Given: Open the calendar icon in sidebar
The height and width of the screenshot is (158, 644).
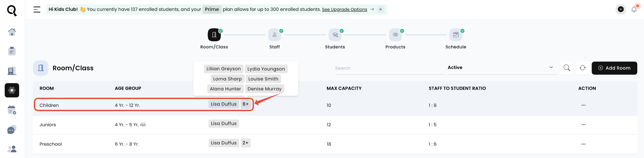Looking at the screenshot, I should coord(12,110).
